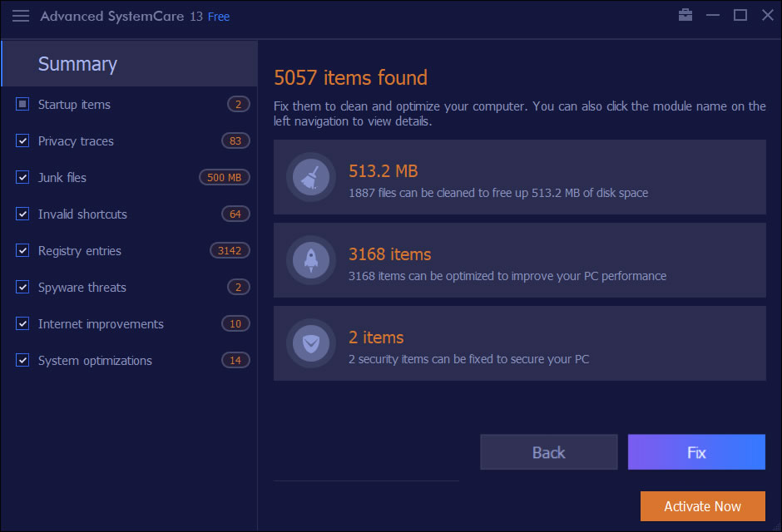Viewport: 782px width, 532px height.
Task: Open the Registry entries module
Action: pyautogui.click(x=80, y=250)
